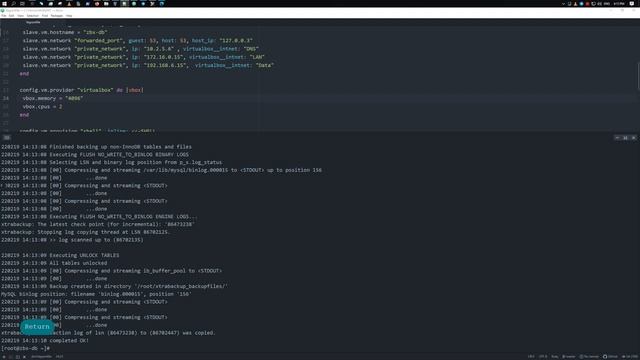Click the 'latest check point' xtrabackup line
This screenshot has height=360, width=640.
98,224
